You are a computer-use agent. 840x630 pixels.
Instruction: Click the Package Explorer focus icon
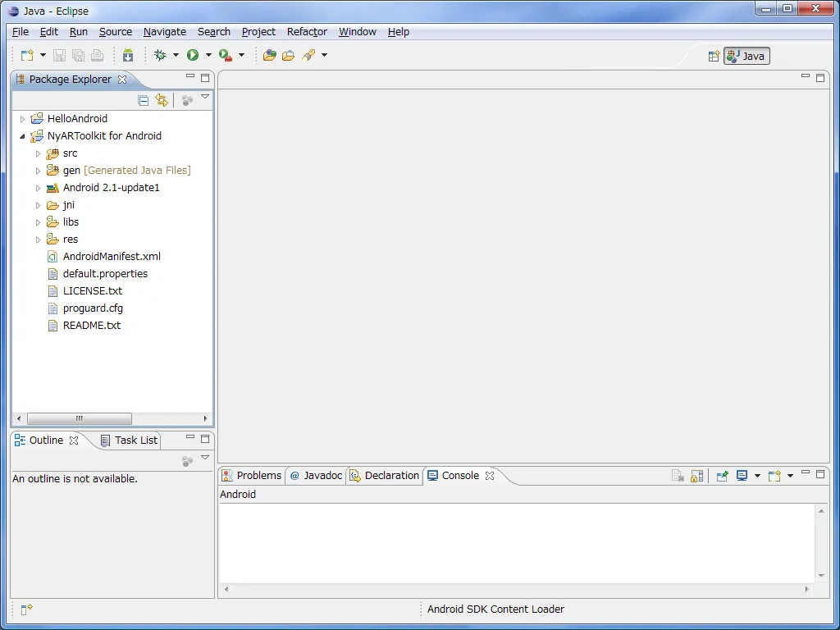point(187,100)
